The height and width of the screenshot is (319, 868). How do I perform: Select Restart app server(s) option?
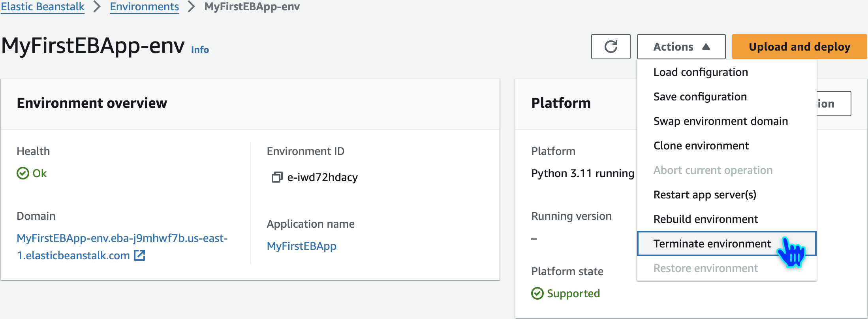click(705, 194)
